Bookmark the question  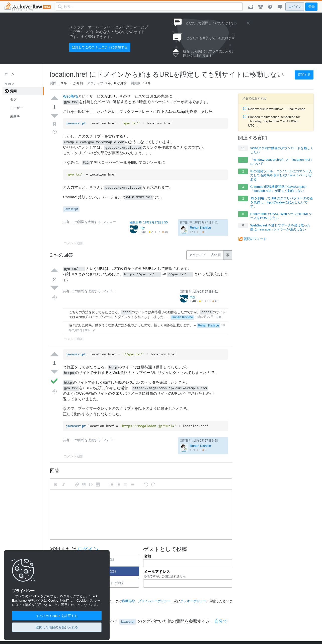[x=54, y=124]
